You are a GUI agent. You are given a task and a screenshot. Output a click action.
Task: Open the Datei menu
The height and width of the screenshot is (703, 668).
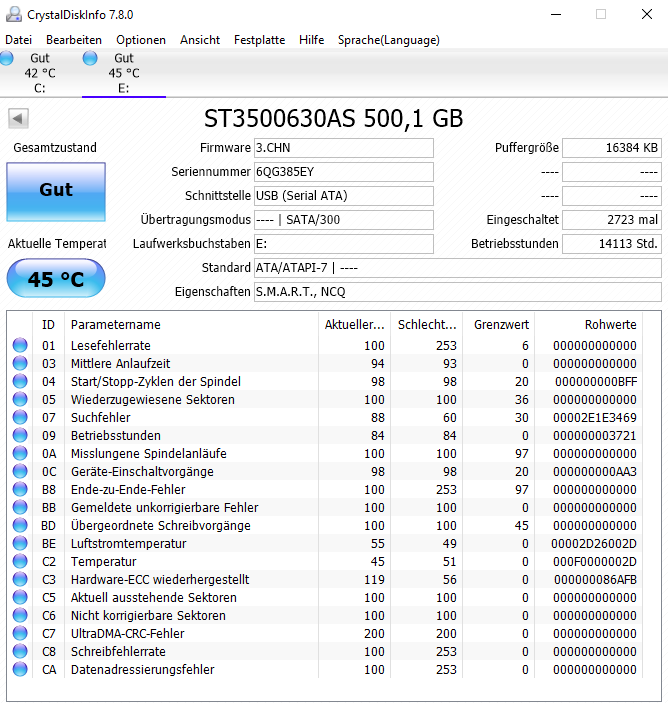coord(18,40)
